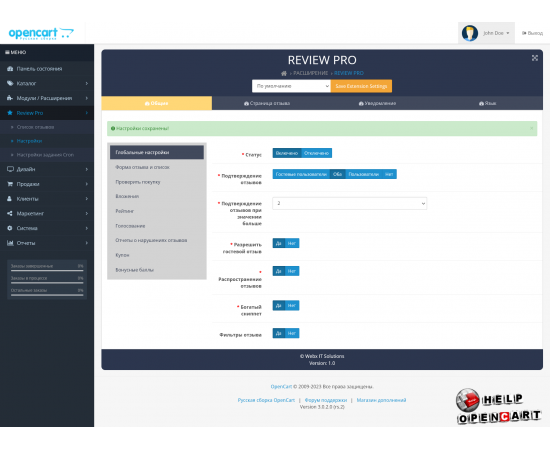Open Голосование section
Viewport: 550px width, 450px height.
click(x=157, y=226)
